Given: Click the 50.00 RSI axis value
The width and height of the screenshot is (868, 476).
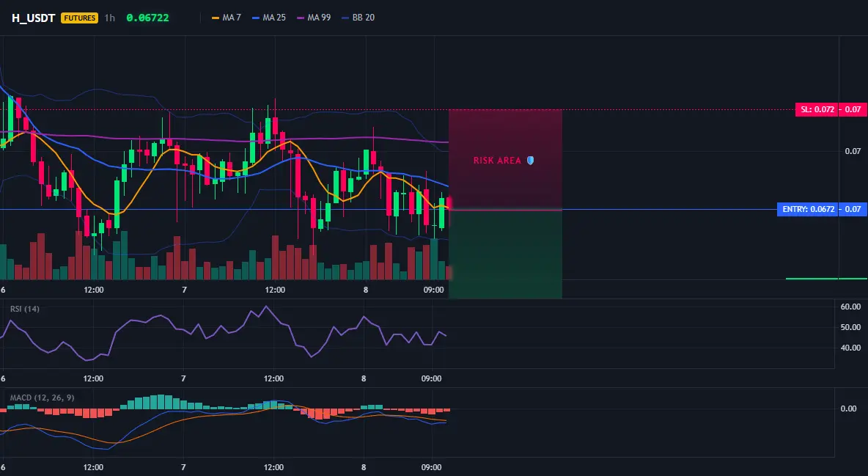Looking at the screenshot, I should (x=850, y=328).
